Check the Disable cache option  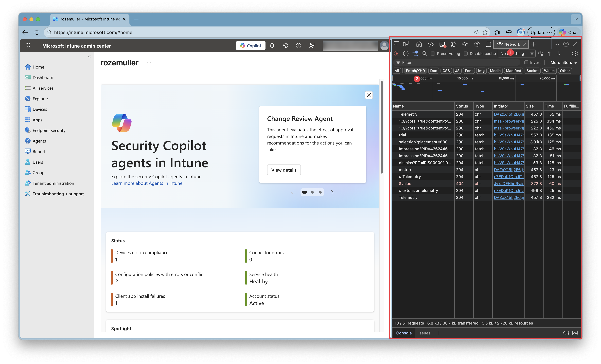(466, 54)
